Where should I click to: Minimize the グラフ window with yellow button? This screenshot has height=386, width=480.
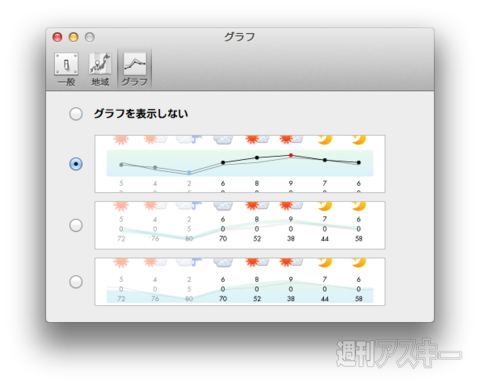74,37
